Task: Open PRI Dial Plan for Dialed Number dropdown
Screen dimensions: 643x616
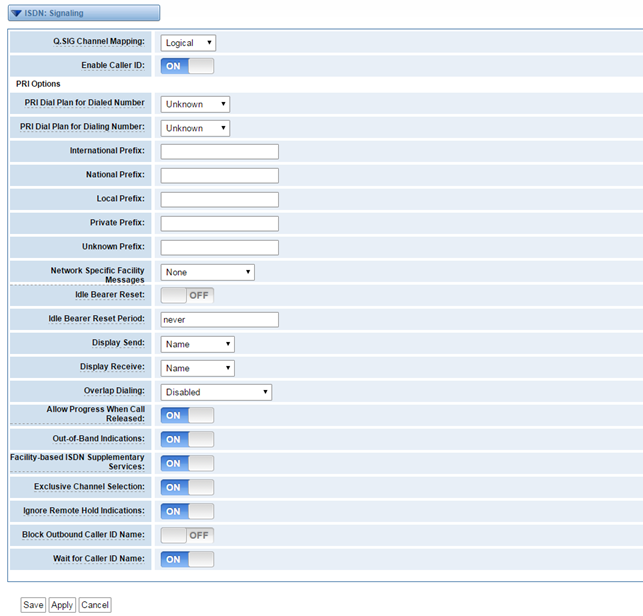Action: click(x=195, y=104)
